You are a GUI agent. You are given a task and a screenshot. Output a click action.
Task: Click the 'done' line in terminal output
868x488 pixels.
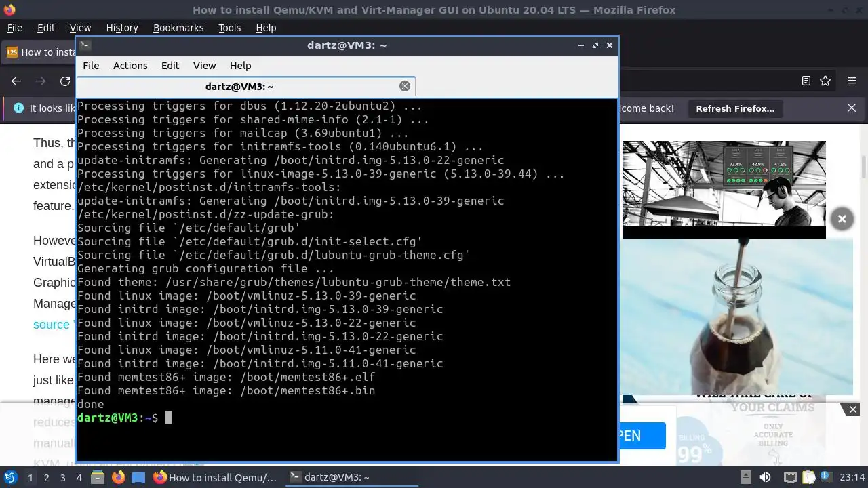point(91,404)
